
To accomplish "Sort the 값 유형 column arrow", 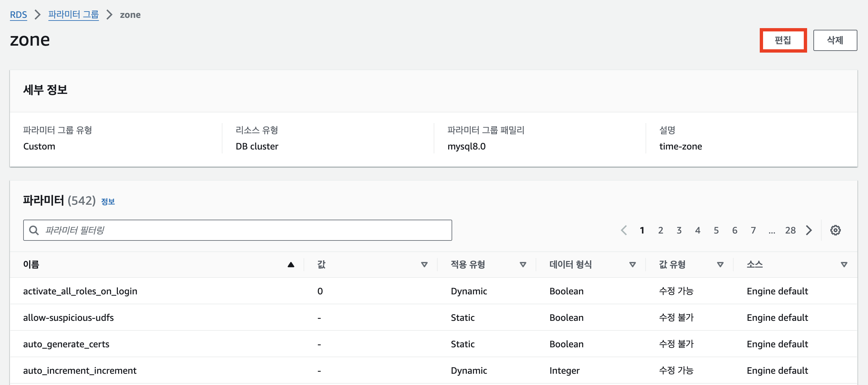I will pyautogui.click(x=720, y=265).
